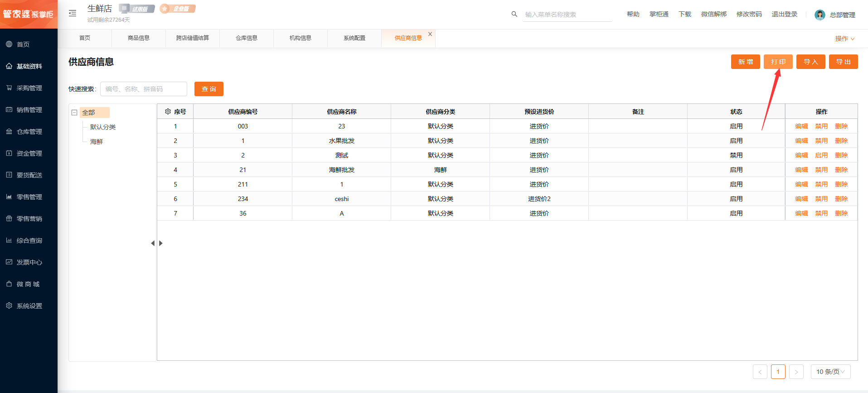Focus the menu name search field
Screen dimensions: 868x393
coord(567,15)
